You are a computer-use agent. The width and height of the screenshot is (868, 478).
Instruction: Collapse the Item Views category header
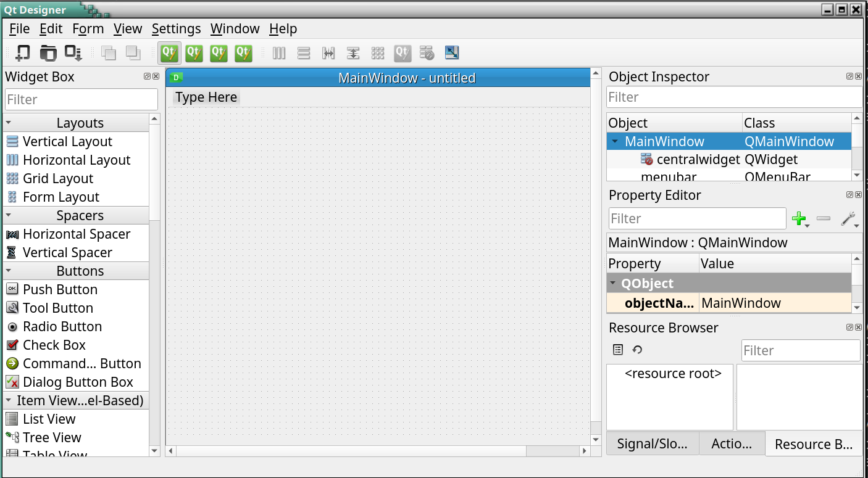76,400
